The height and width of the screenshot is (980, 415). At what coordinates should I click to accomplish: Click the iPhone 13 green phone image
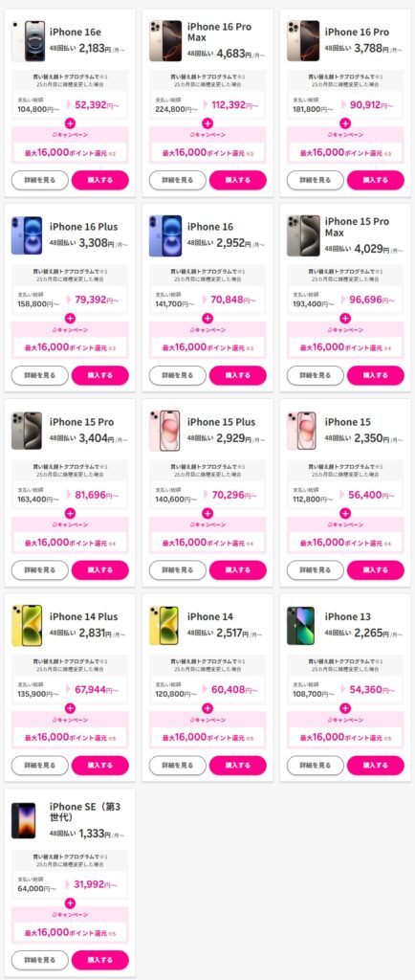(301, 626)
